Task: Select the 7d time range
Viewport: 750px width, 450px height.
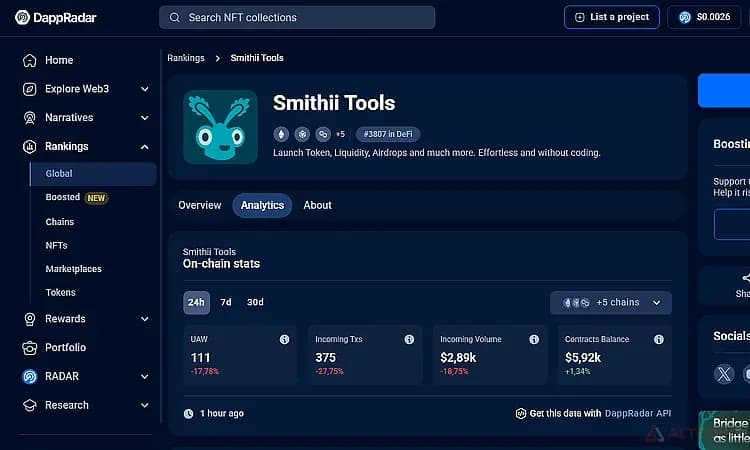Action: (226, 302)
